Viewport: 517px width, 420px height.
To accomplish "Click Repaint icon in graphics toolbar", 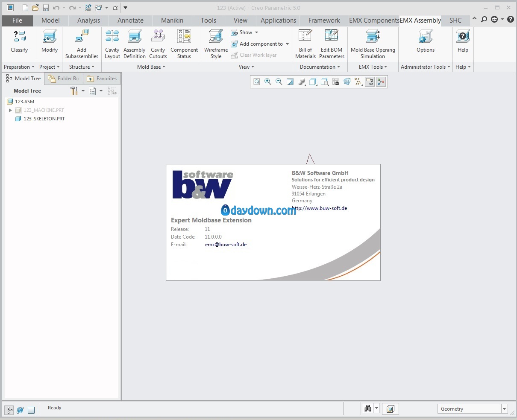I will pos(290,82).
